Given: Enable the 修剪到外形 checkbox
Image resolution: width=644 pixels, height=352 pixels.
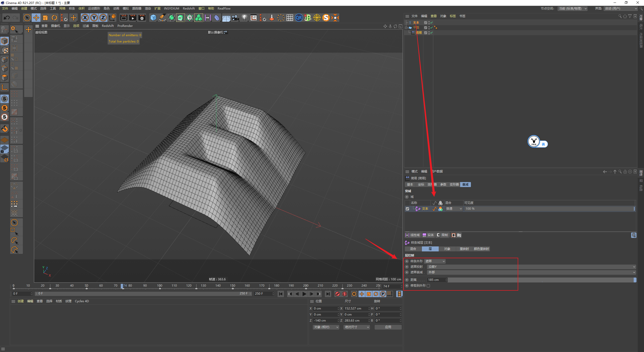Looking at the screenshot, I should [428, 286].
